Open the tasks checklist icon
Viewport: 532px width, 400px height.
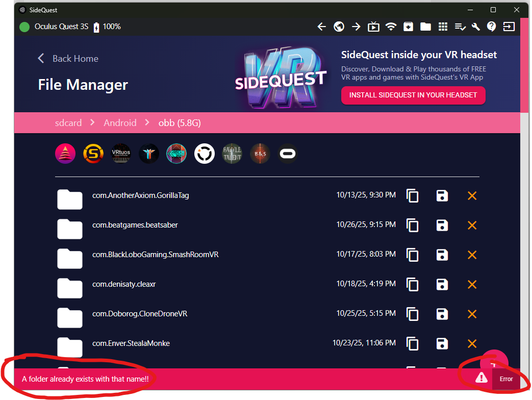pyautogui.click(x=460, y=27)
